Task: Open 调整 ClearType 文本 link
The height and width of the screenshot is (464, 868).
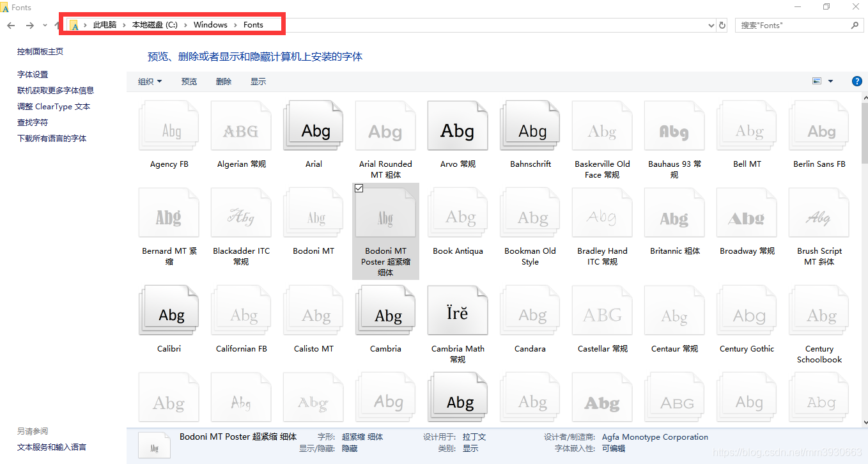Action: tap(54, 107)
